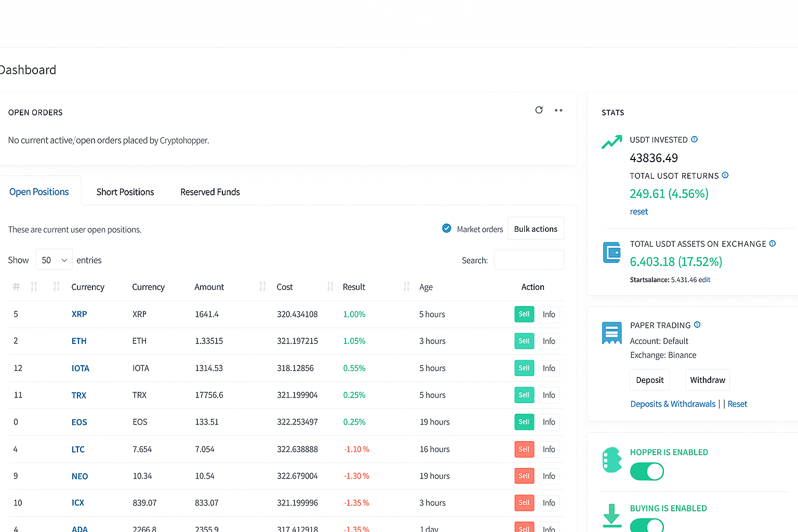Click edit link next to start balance

click(x=704, y=280)
